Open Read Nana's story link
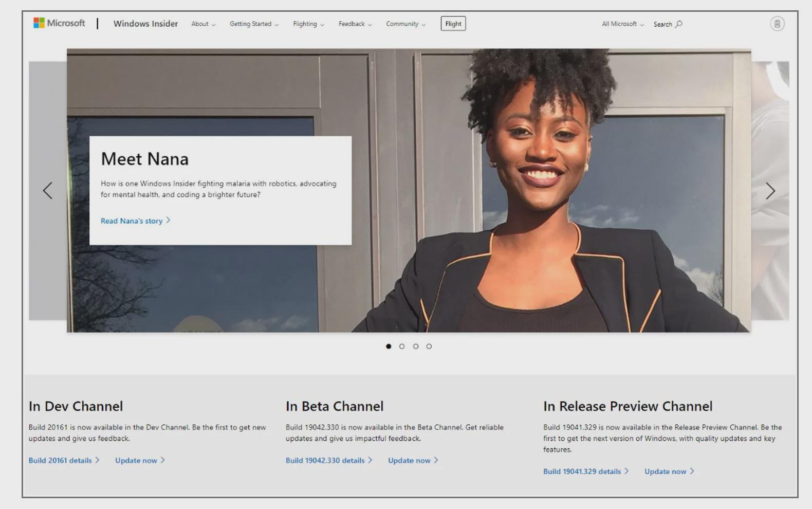Screen dimensions: 812x509 (136, 221)
